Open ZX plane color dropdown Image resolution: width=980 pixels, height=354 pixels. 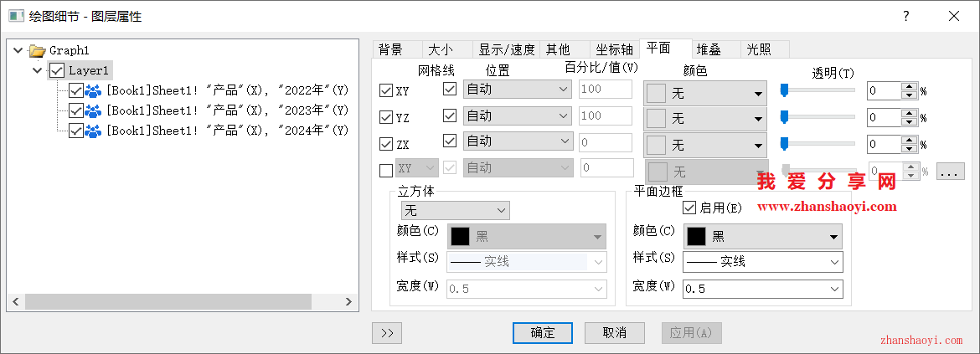point(705,145)
